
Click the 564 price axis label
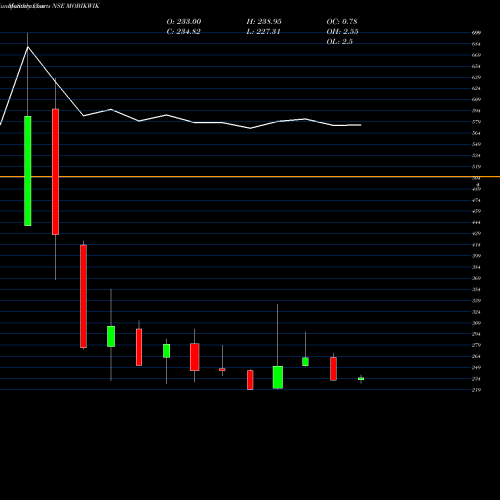(476, 133)
